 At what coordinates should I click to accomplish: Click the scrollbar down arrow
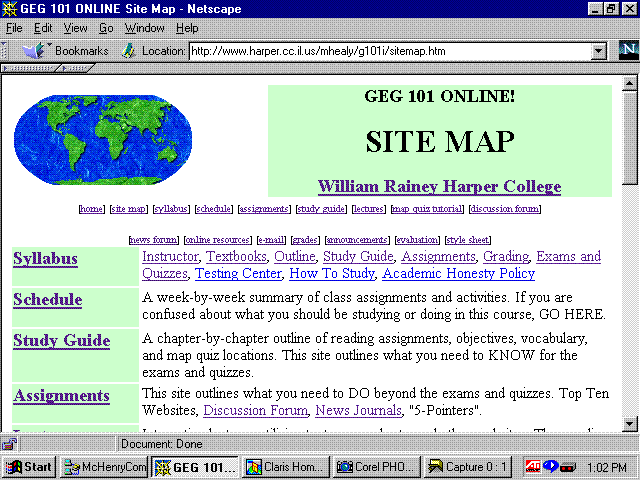pos(629,424)
